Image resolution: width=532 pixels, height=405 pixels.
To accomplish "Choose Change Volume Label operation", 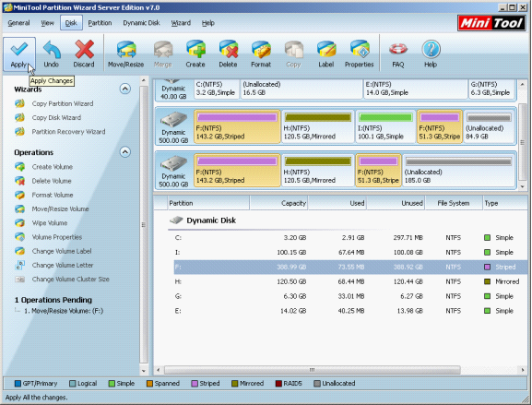I will pos(53,251).
